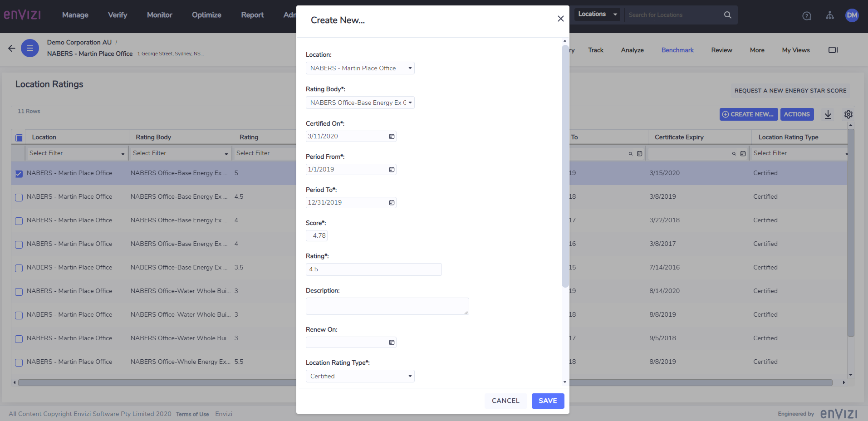
Task: Switch to the Analyze tab
Action: [633, 50]
